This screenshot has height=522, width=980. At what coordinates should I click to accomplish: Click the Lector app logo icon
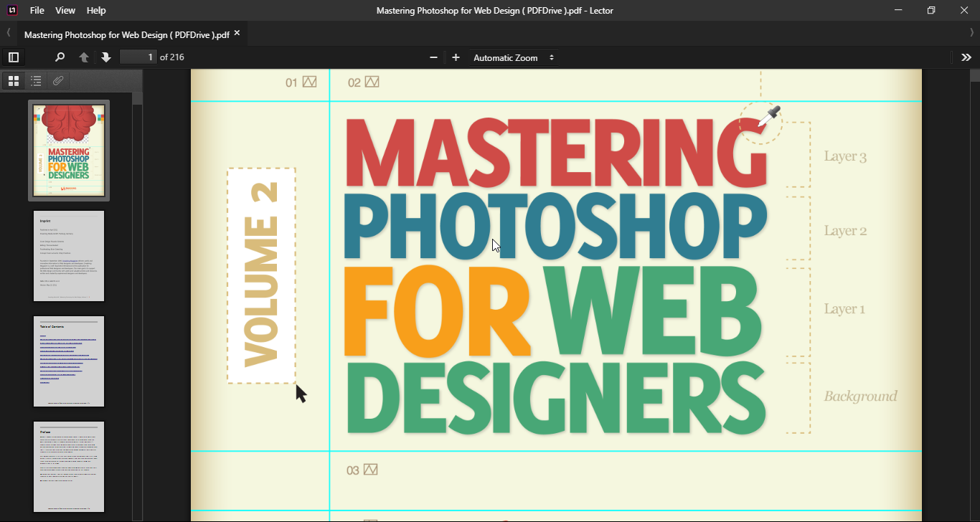point(12,10)
